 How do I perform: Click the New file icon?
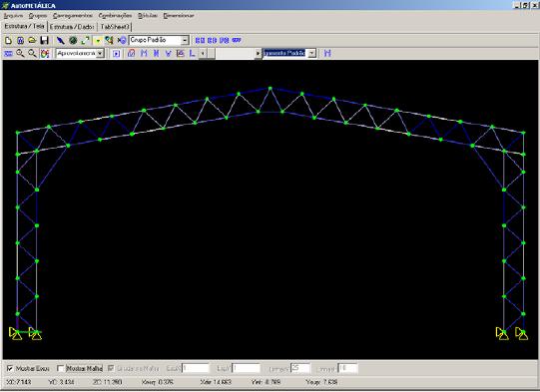click(8, 40)
